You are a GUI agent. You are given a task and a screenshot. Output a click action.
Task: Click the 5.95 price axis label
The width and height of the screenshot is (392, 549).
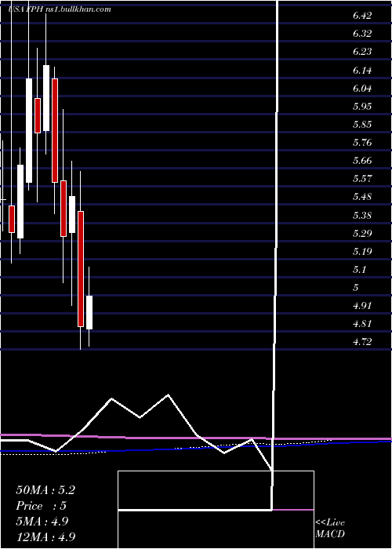(x=362, y=107)
